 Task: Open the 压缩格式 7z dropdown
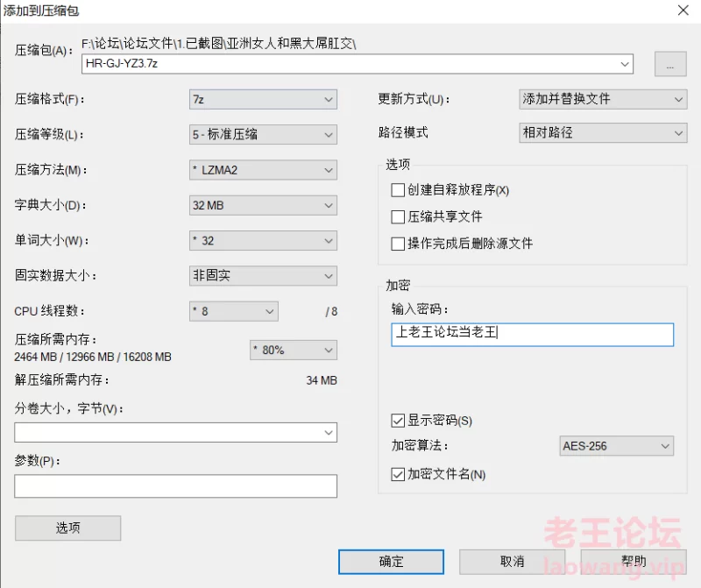[263, 99]
